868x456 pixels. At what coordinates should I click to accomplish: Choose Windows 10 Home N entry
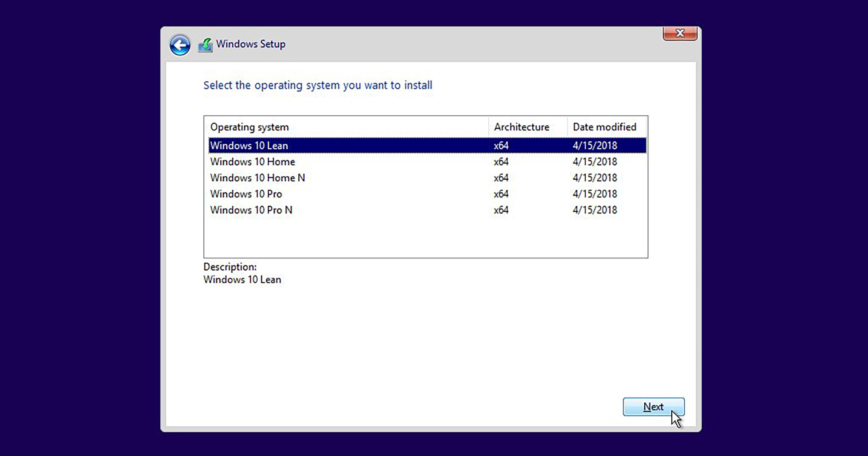(427, 178)
